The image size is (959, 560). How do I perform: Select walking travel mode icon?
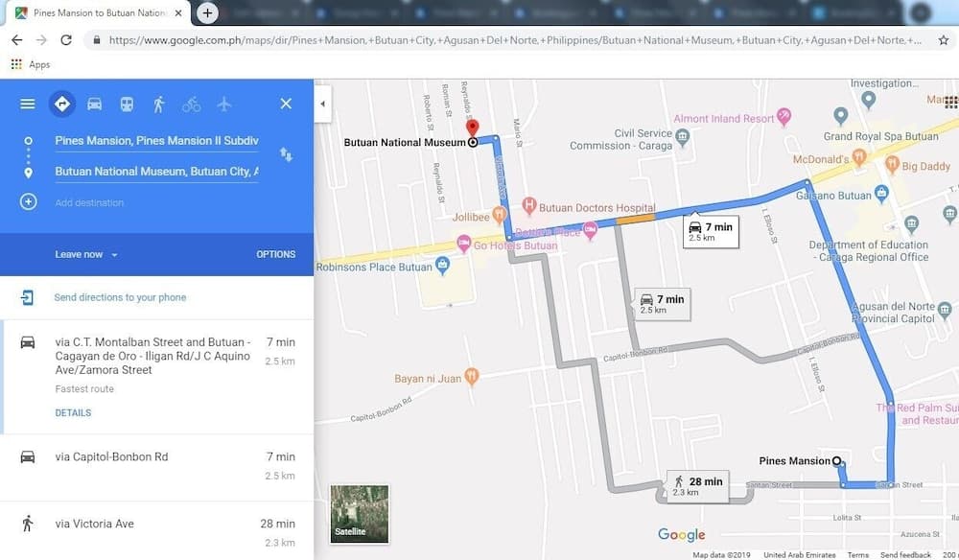click(x=158, y=104)
